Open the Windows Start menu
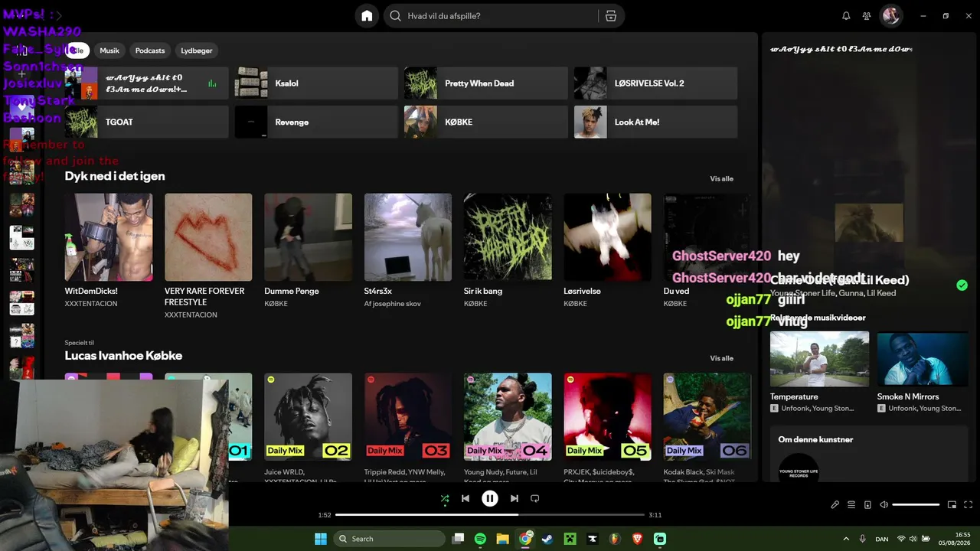This screenshot has height=551, width=980. point(321,539)
